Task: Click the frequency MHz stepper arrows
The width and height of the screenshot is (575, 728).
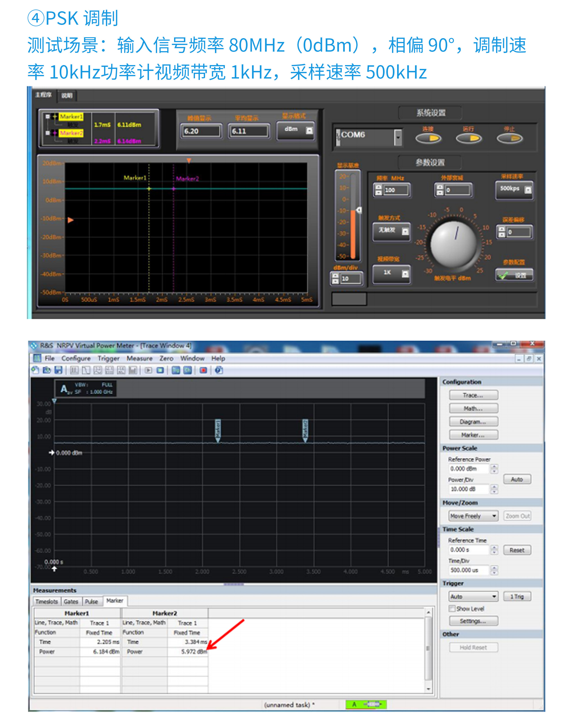Action: click(379, 190)
